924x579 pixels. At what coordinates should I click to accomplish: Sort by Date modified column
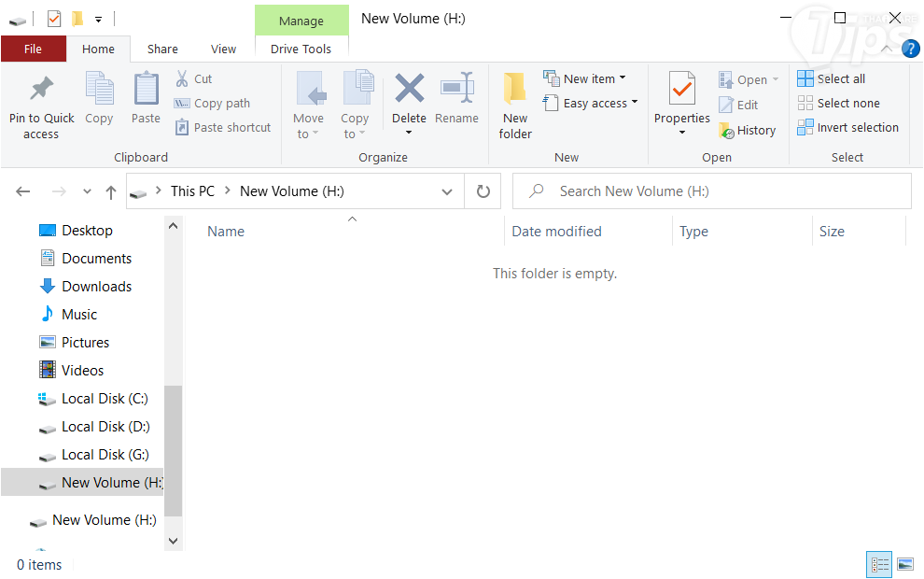click(x=556, y=231)
